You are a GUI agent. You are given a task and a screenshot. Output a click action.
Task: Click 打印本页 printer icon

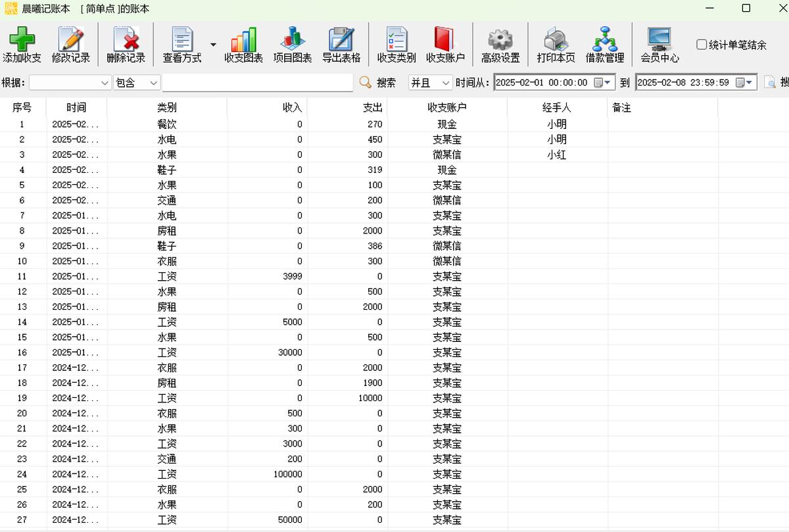pos(556,39)
